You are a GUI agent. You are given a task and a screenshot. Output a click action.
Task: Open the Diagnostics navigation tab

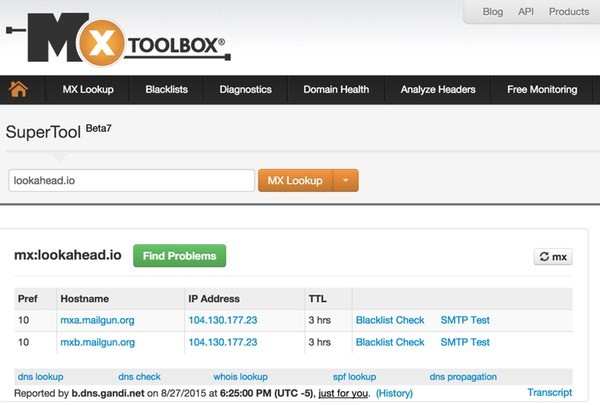[245, 90]
